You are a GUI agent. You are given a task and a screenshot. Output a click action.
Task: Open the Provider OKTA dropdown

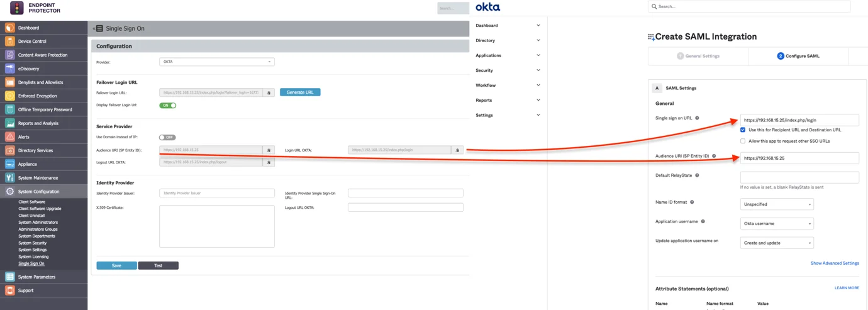[217, 62]
